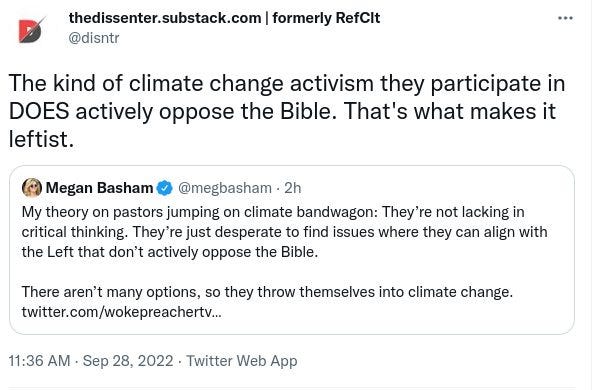The width and height of the screenshot is (593, 390).
Task: Open the three-dot more options menu
Action: coord(565,18)
